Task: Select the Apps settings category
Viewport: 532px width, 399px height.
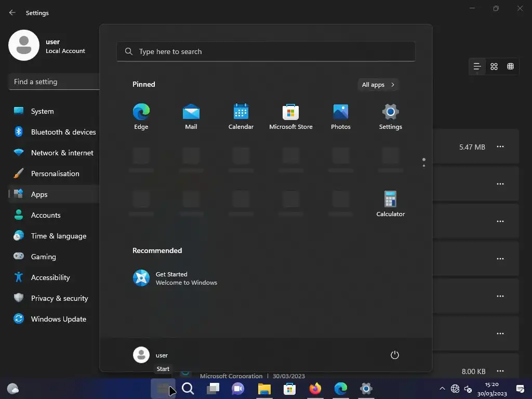Action: [x=54, y=194]
